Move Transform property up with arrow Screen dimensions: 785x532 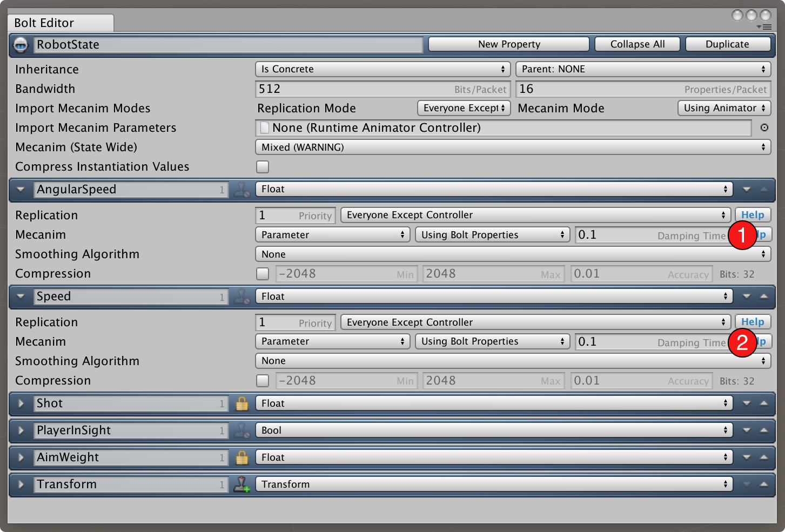[764, 484]
